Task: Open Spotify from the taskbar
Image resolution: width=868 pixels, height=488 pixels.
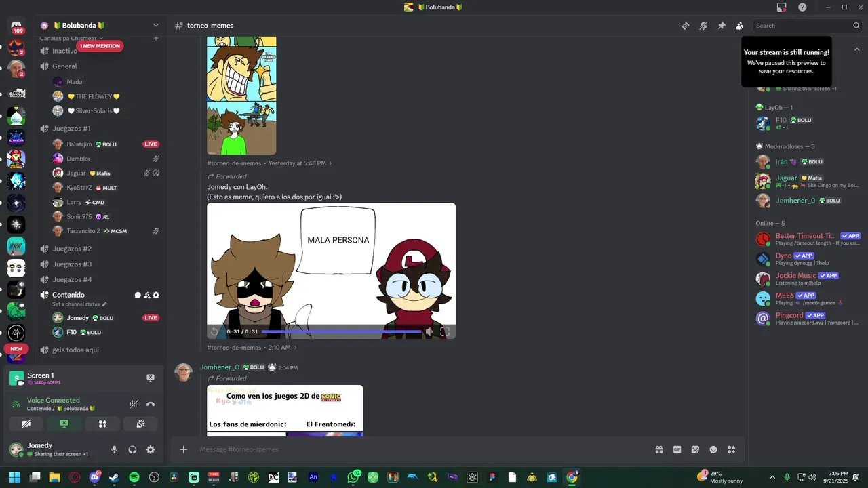Action: tap(134, 477)
